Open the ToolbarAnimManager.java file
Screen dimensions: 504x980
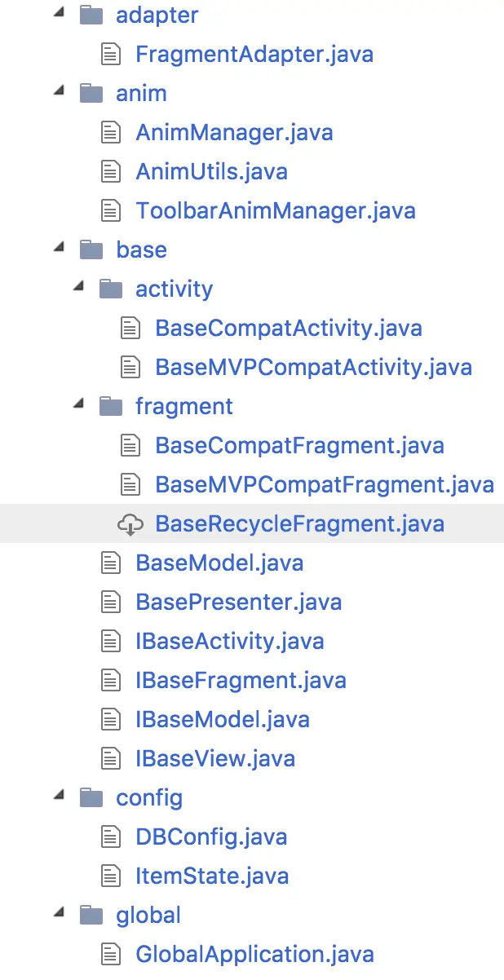(276, 211)
